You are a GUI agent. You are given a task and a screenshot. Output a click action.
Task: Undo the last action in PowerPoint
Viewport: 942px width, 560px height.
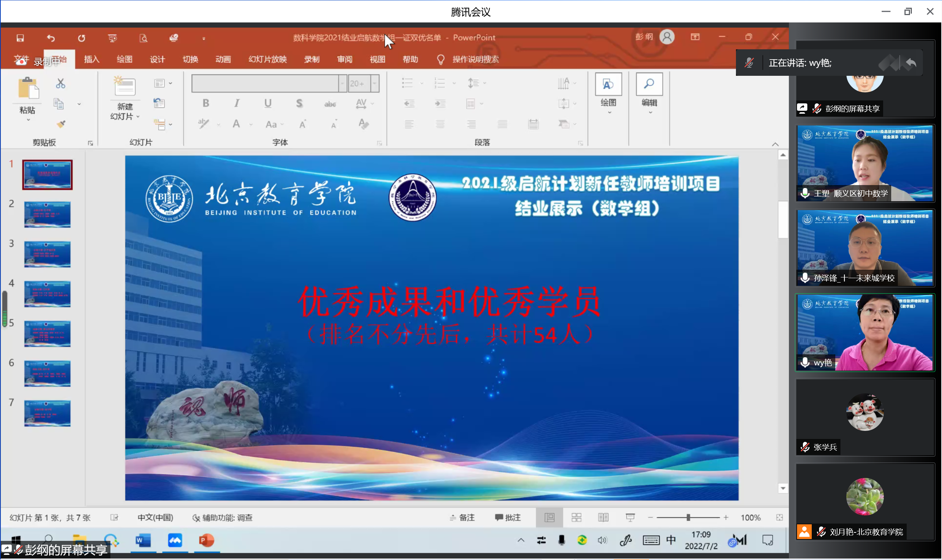(x=51, y=38)
